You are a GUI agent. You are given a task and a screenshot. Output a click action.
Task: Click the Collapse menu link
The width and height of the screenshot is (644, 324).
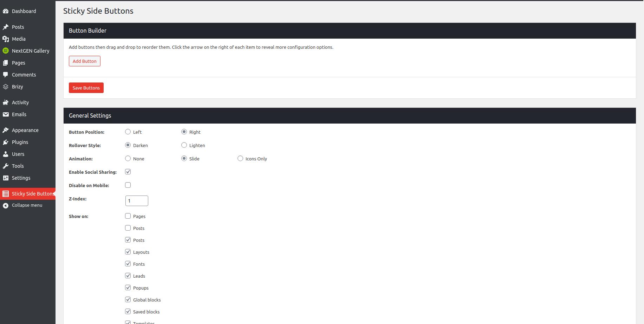[x=27, y=205]
